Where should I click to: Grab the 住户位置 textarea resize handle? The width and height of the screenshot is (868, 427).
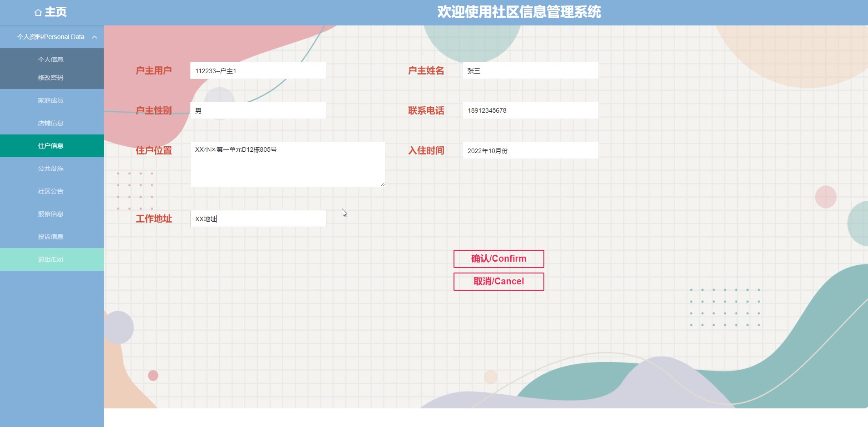pos(382,184)
